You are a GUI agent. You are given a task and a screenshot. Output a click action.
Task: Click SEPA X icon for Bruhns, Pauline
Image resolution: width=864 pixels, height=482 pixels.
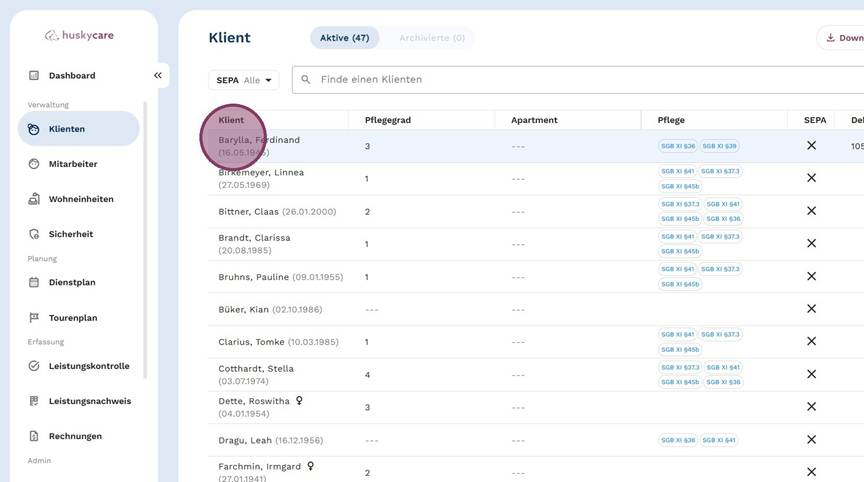812,277
